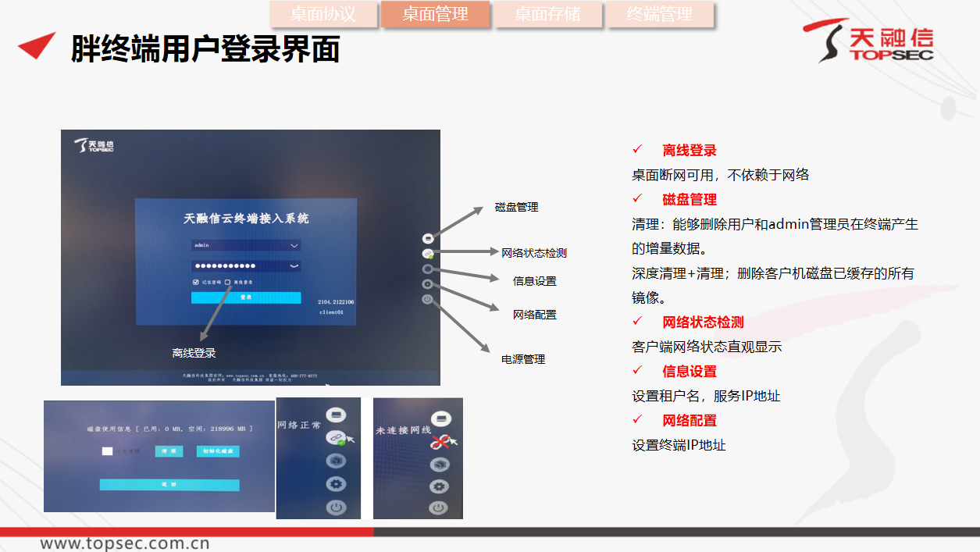The width and height of the screenshot is (980, 552).
Task: Click the red 网络状态检测 heading in feature list
Action: point(703,322)
